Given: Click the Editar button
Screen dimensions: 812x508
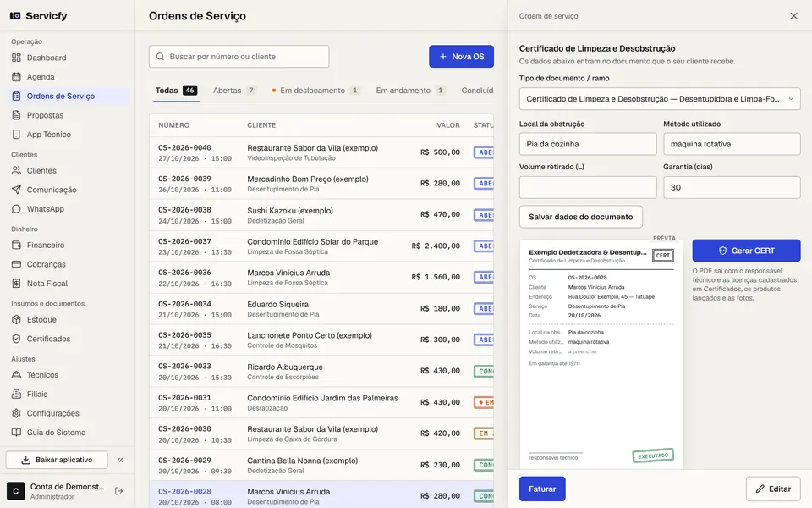Looking at the screenshot, I should coord(773,489).
